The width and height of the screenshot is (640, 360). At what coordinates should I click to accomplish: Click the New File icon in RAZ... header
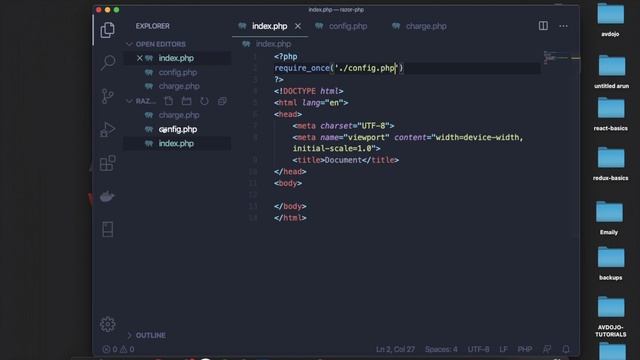[x=169, y=101]
